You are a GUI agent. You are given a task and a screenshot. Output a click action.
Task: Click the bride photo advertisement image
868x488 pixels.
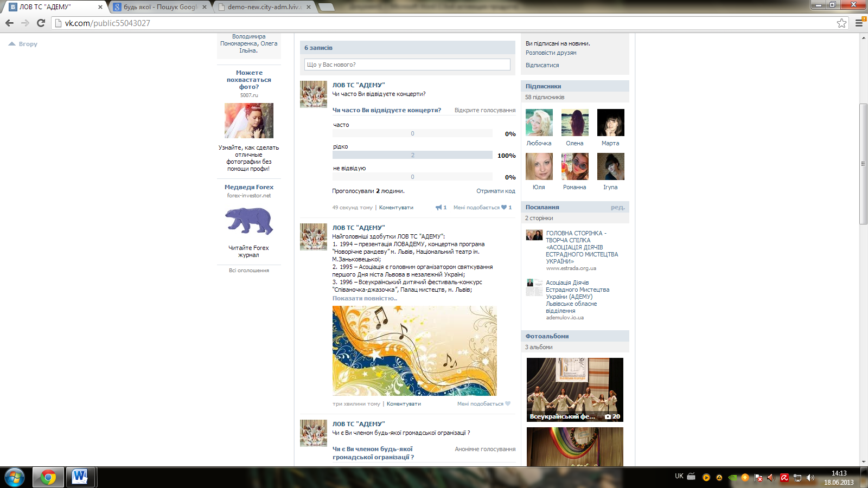[x=249, y=120]
